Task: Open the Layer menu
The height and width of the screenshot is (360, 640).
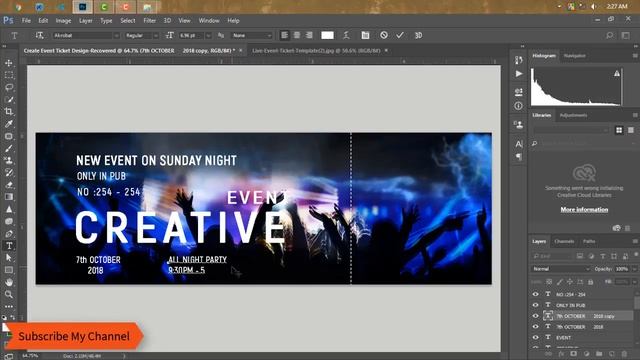Action: [x=86, y=20]
